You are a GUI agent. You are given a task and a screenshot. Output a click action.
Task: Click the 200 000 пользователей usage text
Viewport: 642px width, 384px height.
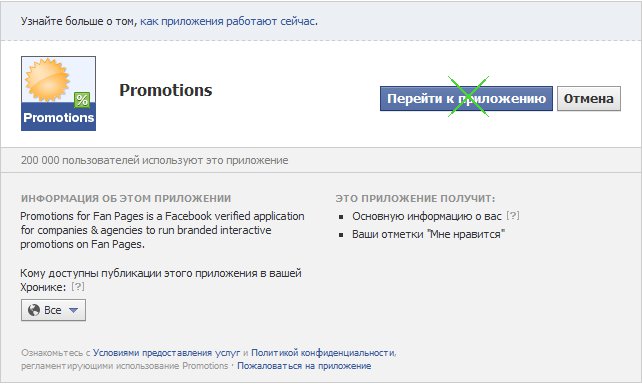tap(154, 160)
